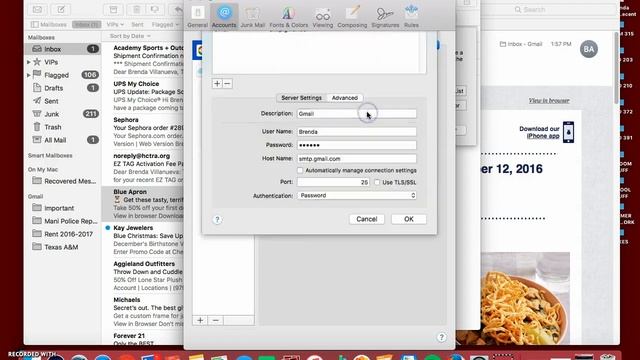
Task: Enable Automatically manage connection settings
Action: point(300,170)
